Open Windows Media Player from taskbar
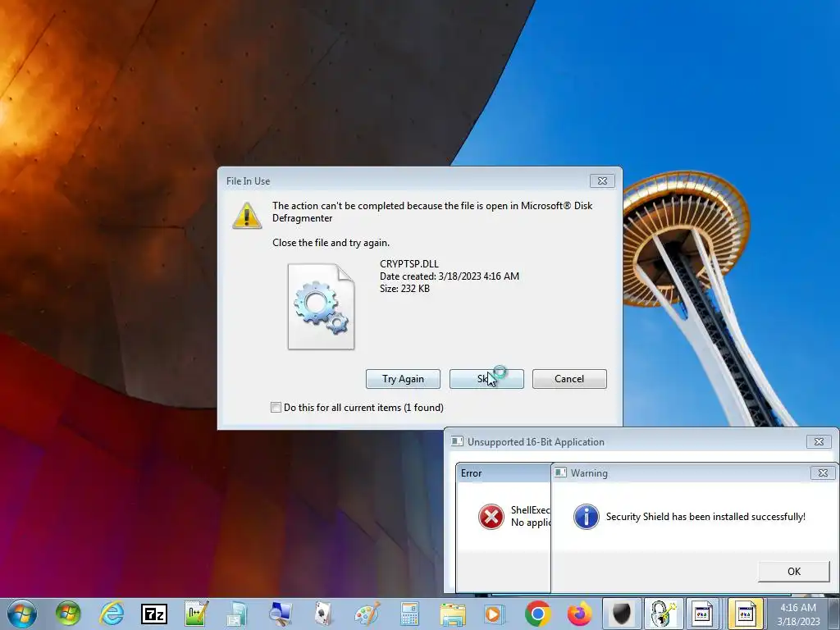This screenshot has height=630, width=840. tap(495, 614)
